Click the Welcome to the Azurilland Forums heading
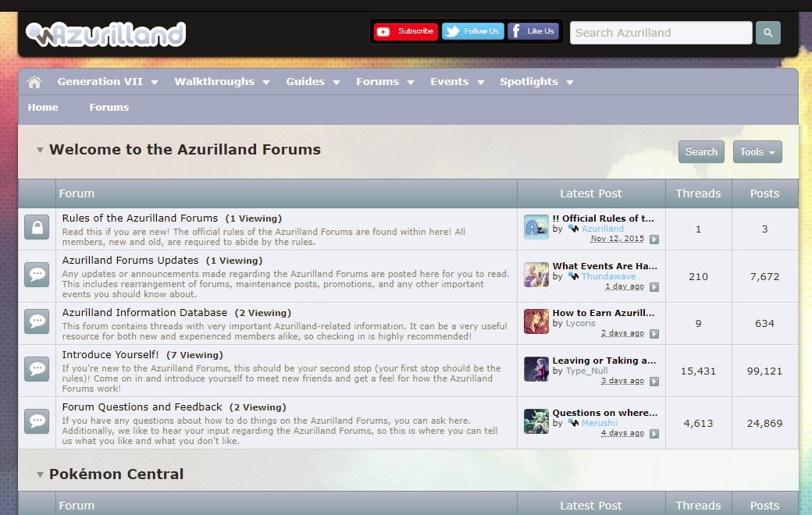The image size is (812, 515). tap(185, 150)
